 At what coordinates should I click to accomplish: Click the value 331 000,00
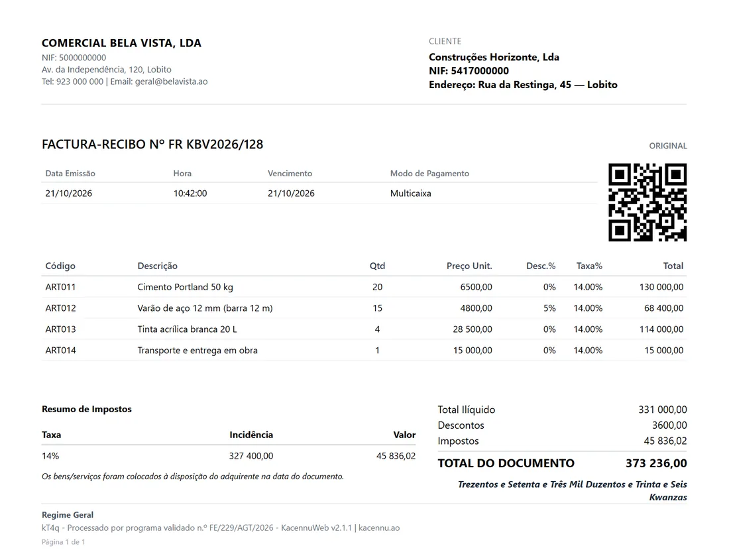click(663, 410)
